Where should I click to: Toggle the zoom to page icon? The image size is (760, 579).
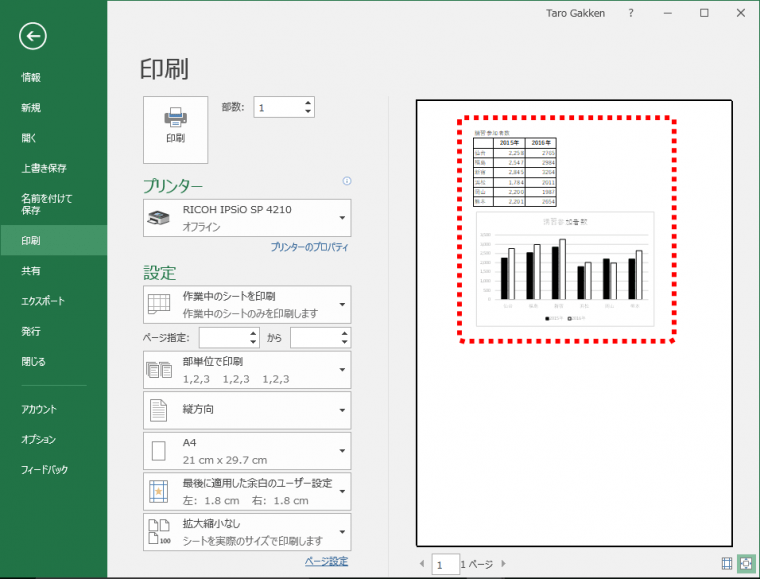click(746, 563)
